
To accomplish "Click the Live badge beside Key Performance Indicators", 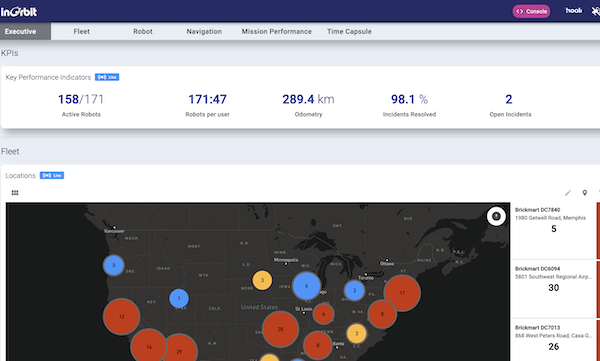I will [107, 77].
